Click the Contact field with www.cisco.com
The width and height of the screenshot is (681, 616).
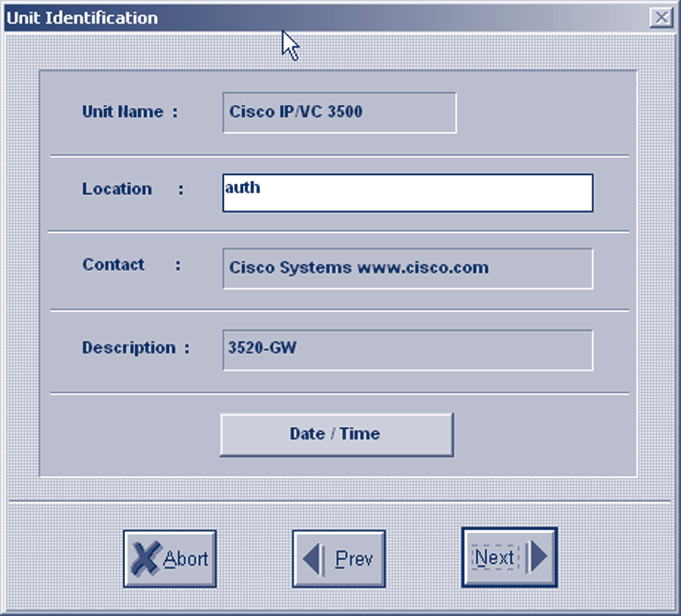[407, 268]
